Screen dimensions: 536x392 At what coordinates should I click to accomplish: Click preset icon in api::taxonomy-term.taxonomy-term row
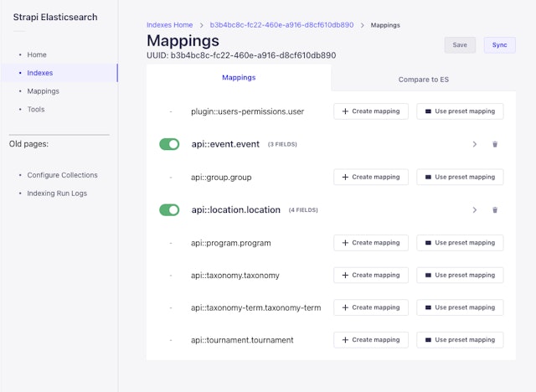[428, 307]
